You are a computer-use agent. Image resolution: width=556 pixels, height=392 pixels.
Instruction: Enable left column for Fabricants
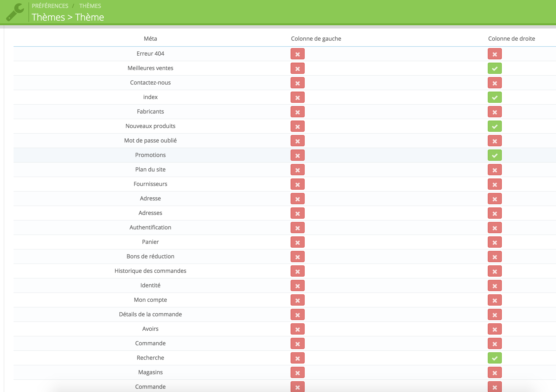297,112
